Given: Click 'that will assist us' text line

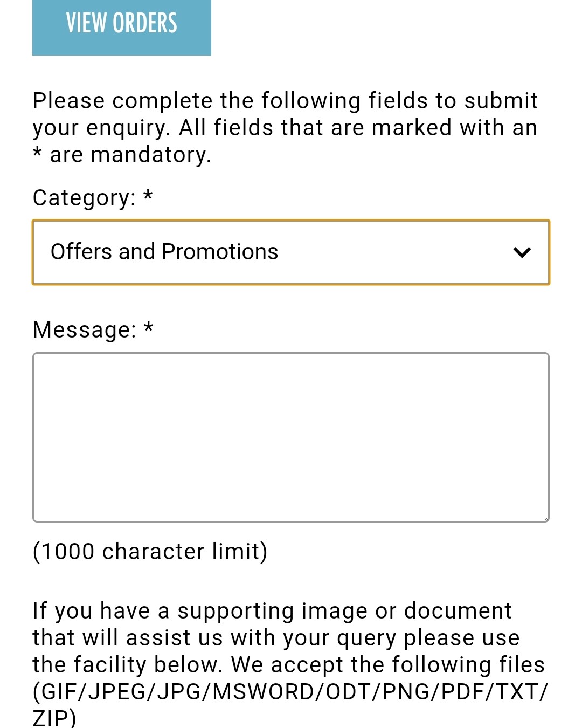Looking at the screenshot, I should (x=276, y=638).
